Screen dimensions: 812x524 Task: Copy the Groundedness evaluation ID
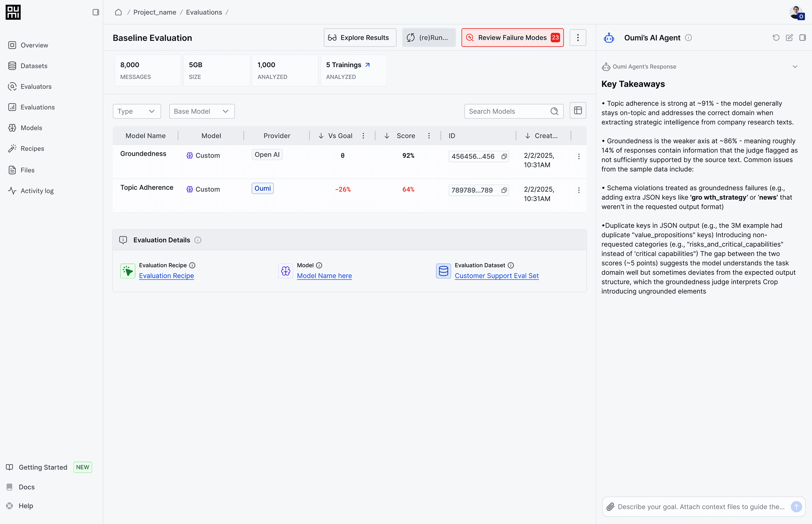(x=505, y=156)
